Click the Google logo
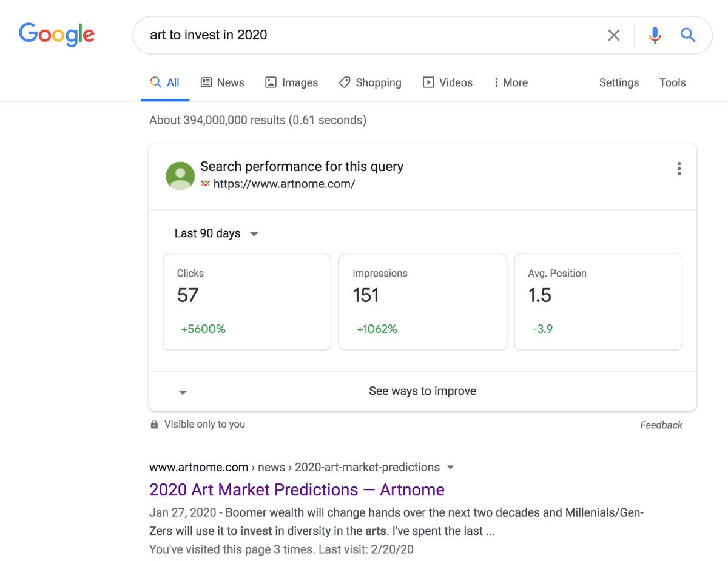728x561 pixels. point(56,35)
